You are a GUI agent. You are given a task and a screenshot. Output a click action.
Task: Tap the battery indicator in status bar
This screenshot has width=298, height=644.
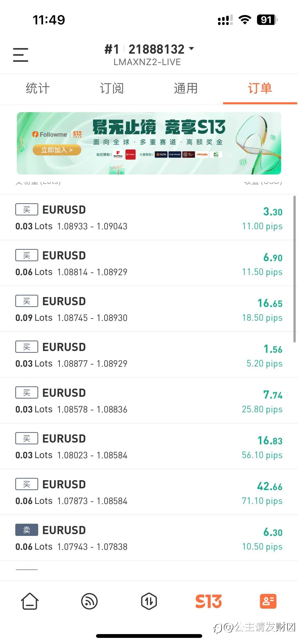[x=267, y=20]
